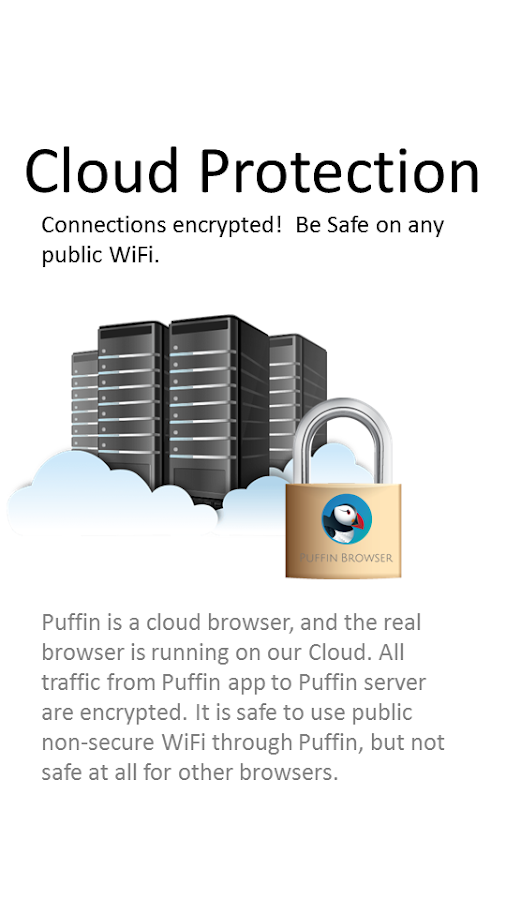506x900 pixels.
Task: Click the small cloud behind padlock shackle
Action: [x=334, y=461]
